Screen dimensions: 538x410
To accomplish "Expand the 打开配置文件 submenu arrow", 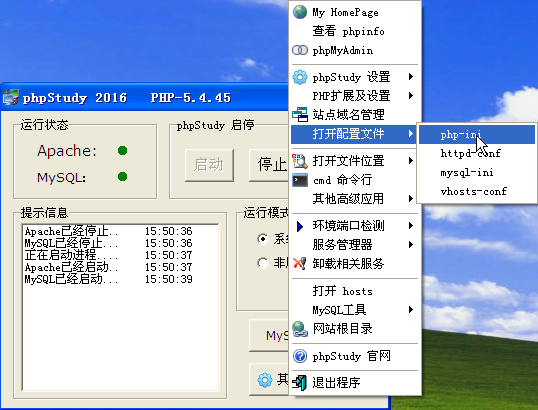I will (411, 133).
